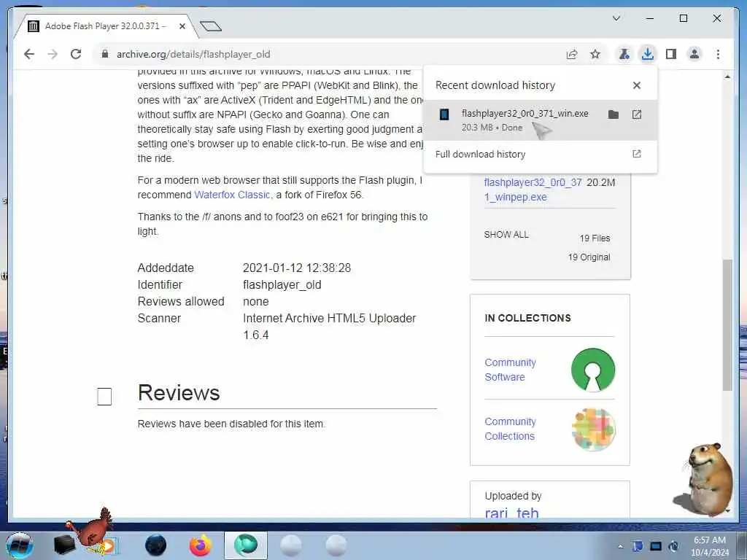Open the profile avatar menu

point(694,54)
